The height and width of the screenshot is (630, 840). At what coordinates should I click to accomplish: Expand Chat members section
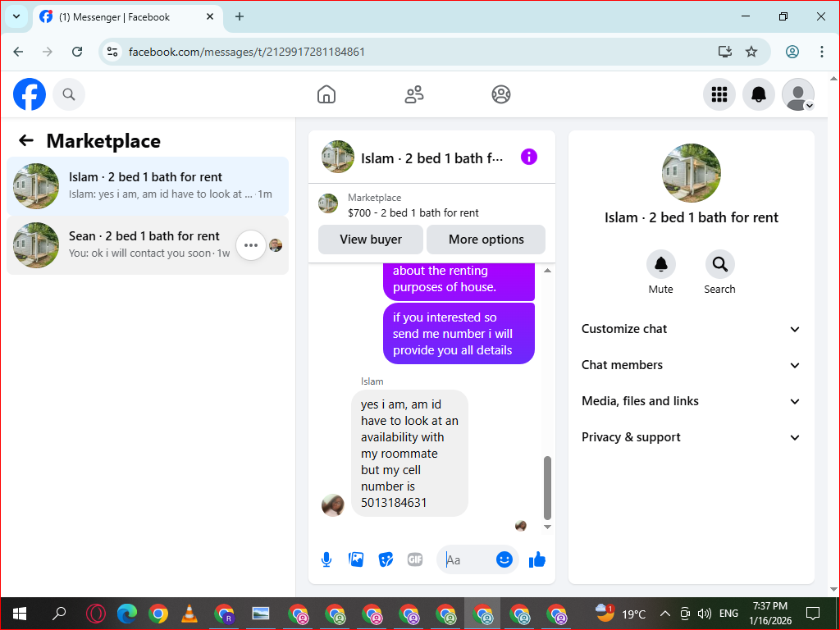tap(691, 365)
